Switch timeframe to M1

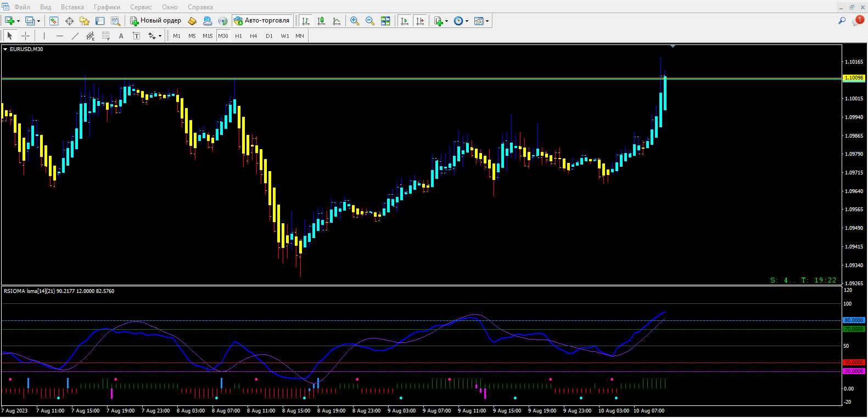[x=177, y=36]
